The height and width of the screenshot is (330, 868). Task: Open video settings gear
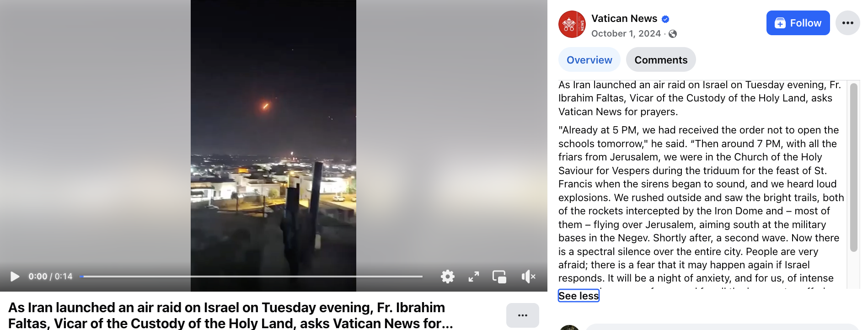(447, 277)
